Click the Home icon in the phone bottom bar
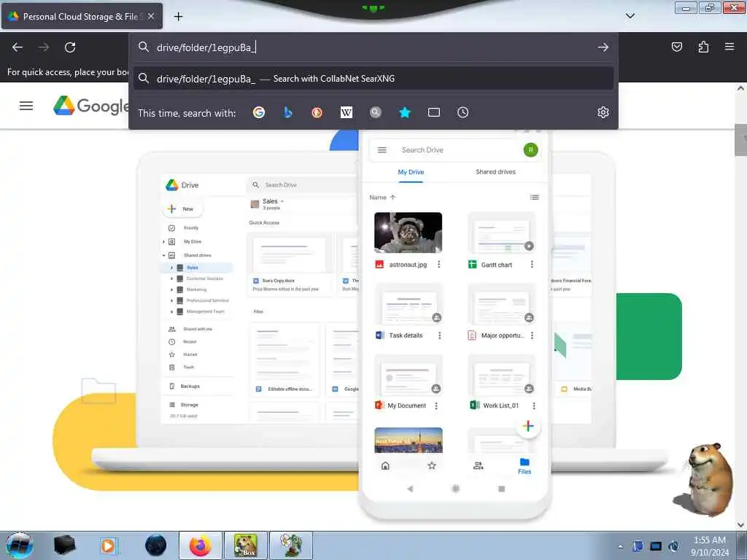Image resolution: width=747 pixels, height=560 pixels. [385, 466]
